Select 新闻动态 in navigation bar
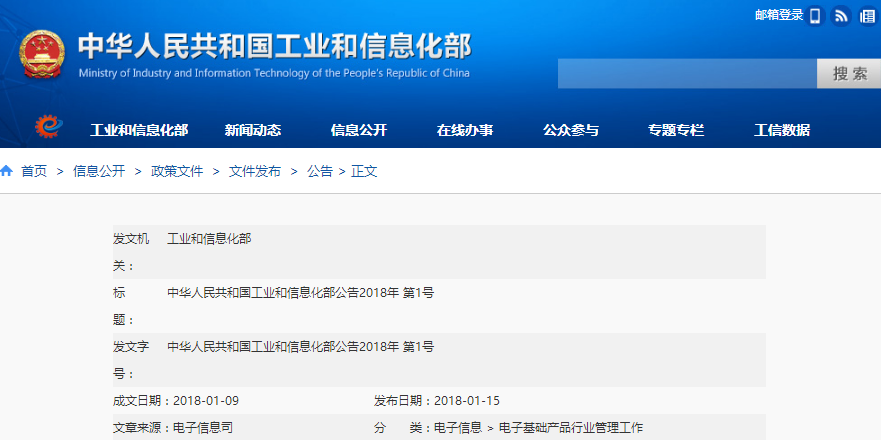Image resolution: width=881 pixels, height=440 pixels. pyautogui.click(x=253, y=130)
